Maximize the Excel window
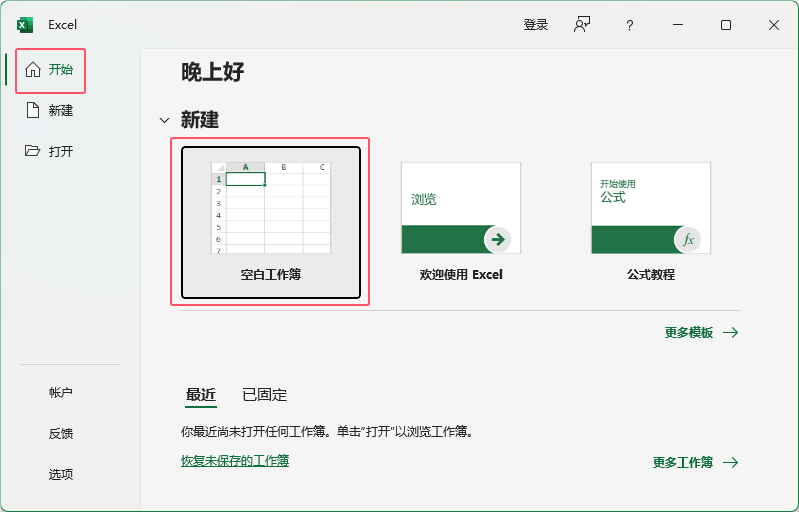Screen dimensions: 799x512 tap(726, 25)
